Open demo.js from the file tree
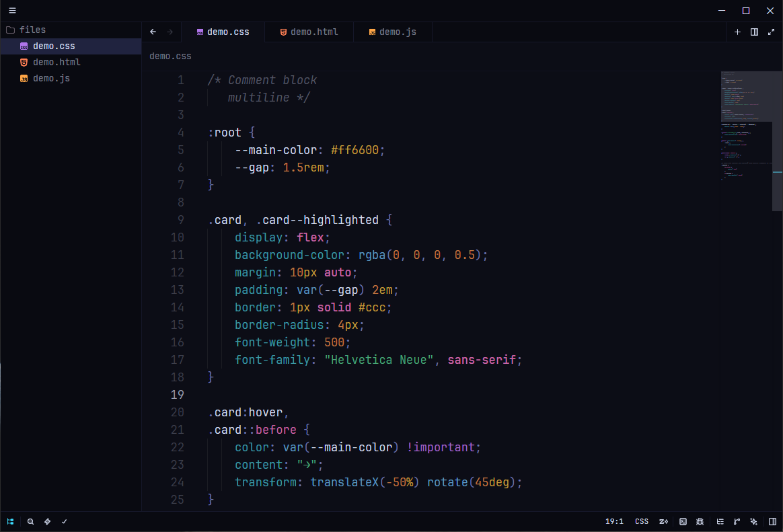This screenshot has height=532, width=783. tap(71, 78)
